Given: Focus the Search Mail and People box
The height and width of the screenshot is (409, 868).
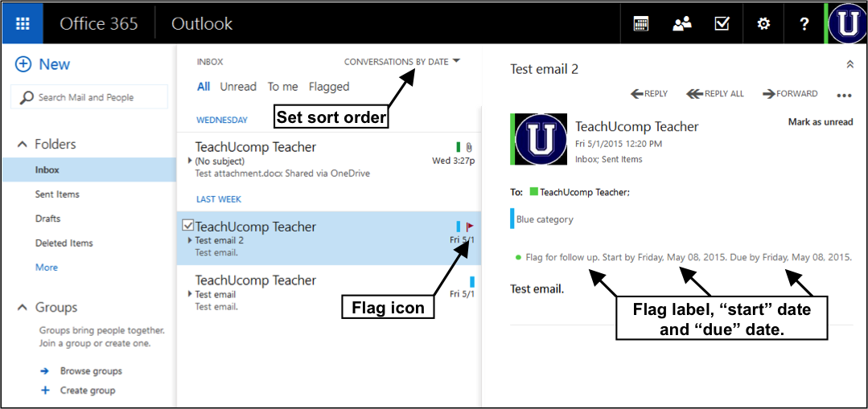Looking at the screenshot, I should click(x=89, y=97).
